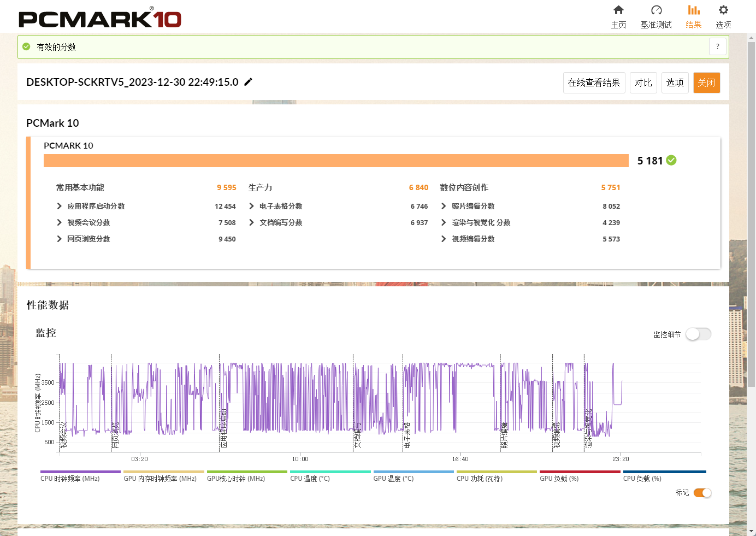Click the View results online button
The image size is (756, 536).
pyautogui.click(x=594, y=83)
